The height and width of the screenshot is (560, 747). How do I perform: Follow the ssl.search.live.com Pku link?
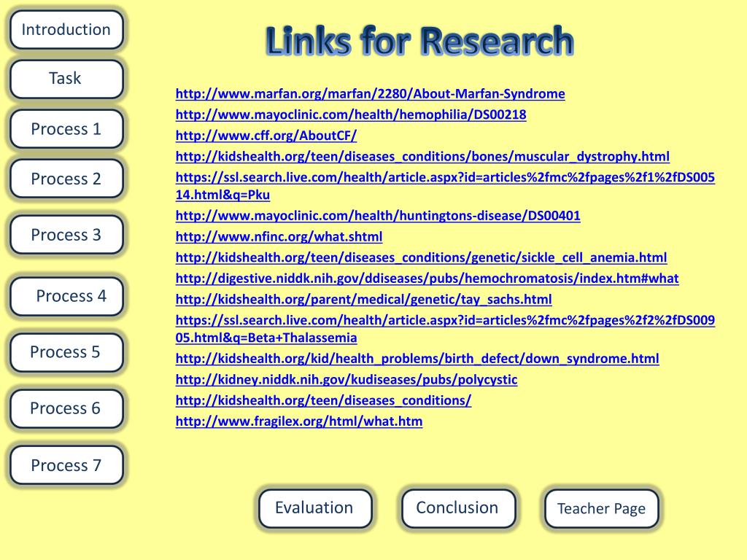[x=445, y=186]
